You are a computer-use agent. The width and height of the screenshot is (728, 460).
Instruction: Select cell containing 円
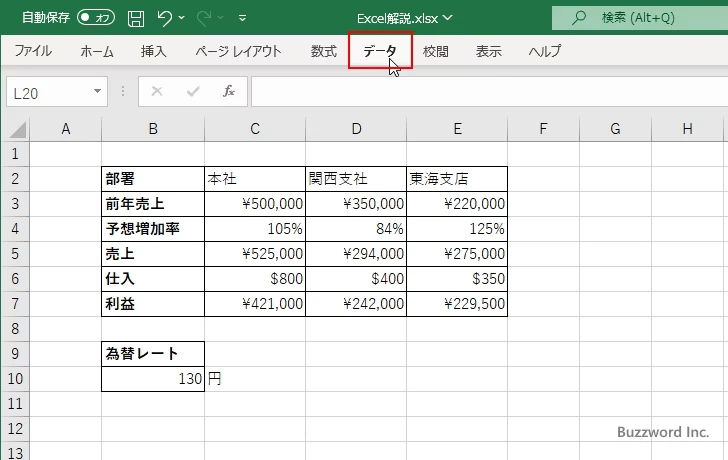click(x=255, y=379)
